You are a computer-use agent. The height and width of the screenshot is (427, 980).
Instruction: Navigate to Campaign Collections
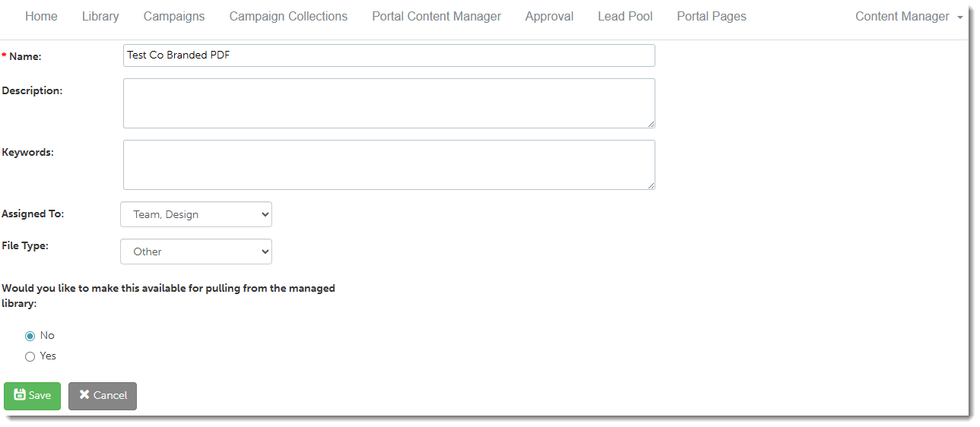pyautogui.click(x=288, y=17)
